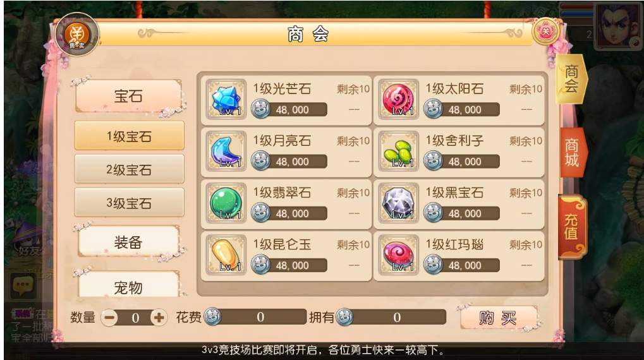Select the blue 1级光芒石 gem icon

[x=226, y=99]
